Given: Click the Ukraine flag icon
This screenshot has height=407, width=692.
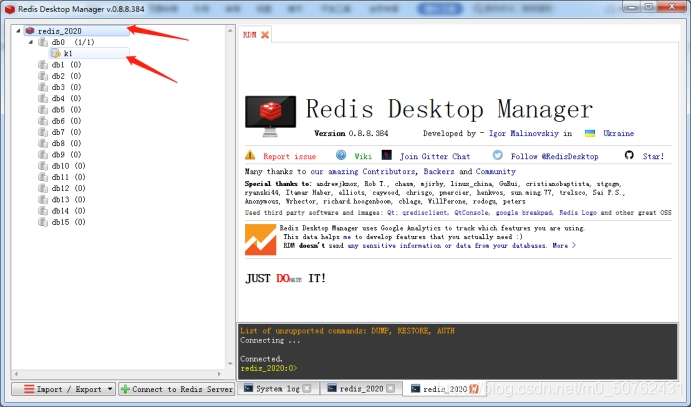Looking at the screenshot, I should pos(590,133).
